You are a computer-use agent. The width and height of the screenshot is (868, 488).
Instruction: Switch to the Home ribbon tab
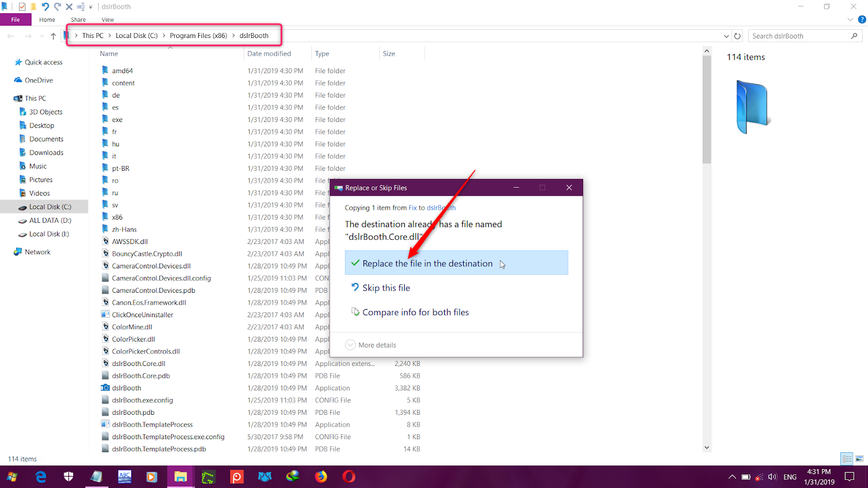click(x=47, y=20)
